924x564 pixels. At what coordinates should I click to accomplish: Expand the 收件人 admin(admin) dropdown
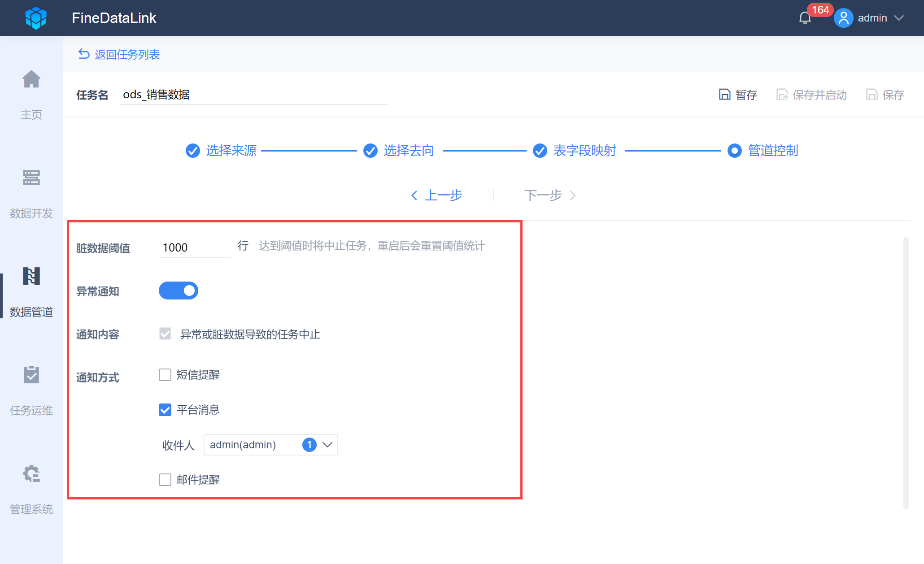327,445
